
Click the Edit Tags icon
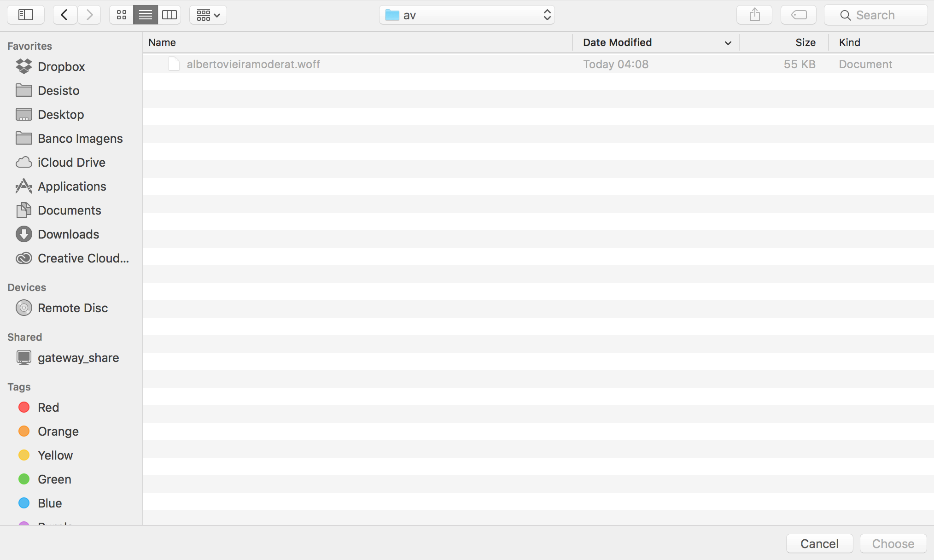[799, 15]
